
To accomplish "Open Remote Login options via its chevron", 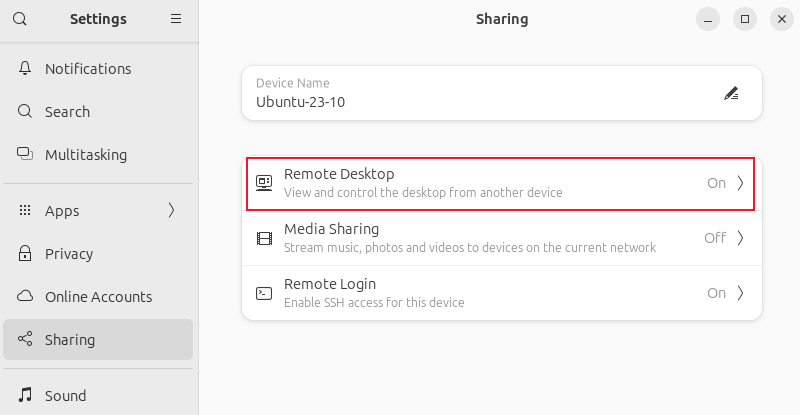I will pyautogui.click(x=740, y=293).
